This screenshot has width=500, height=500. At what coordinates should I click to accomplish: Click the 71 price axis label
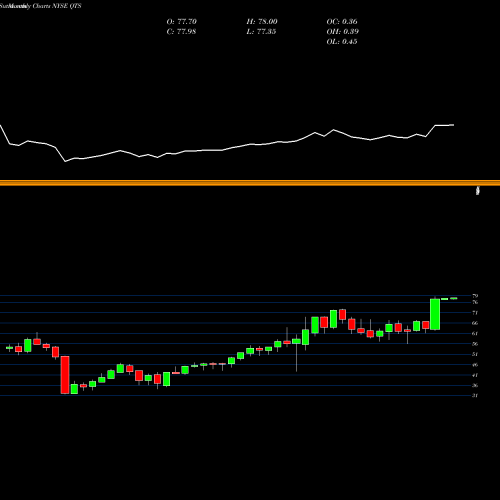point(475,313)
